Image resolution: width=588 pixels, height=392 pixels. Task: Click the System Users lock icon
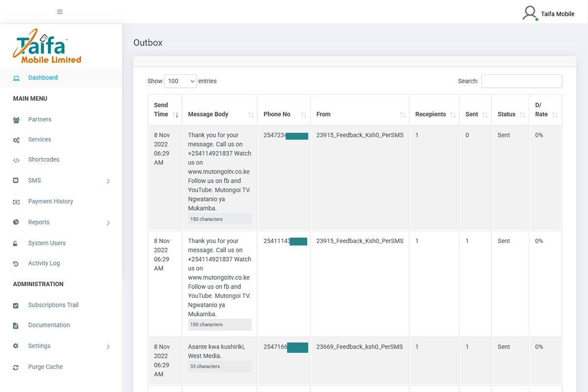coord(16,244)
